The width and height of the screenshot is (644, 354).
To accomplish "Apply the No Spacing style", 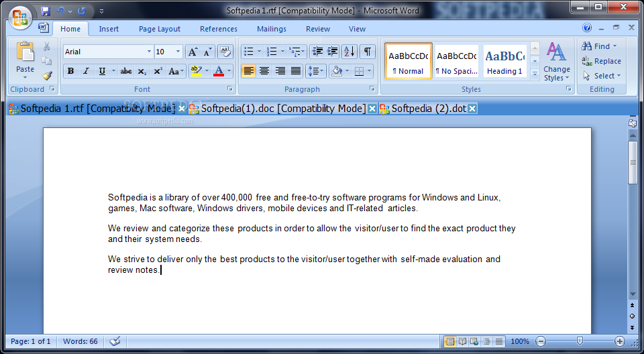I will click(x=456, y=62).
